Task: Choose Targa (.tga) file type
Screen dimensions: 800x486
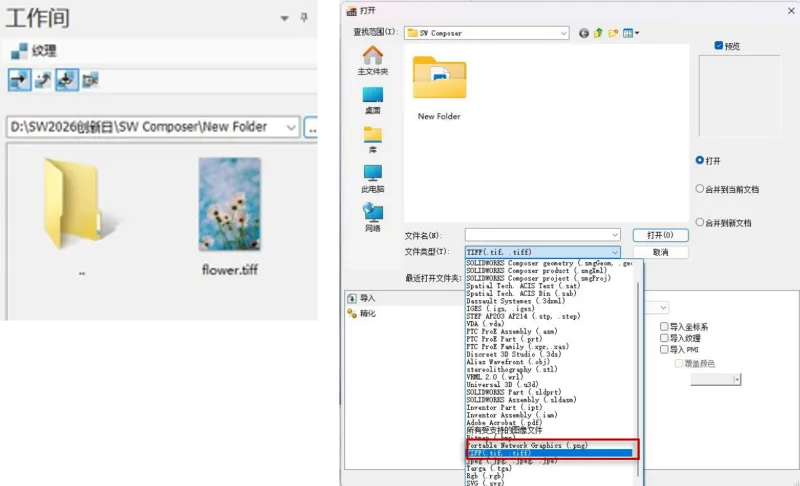Action: pyautogui.click(x=489, y=468)
